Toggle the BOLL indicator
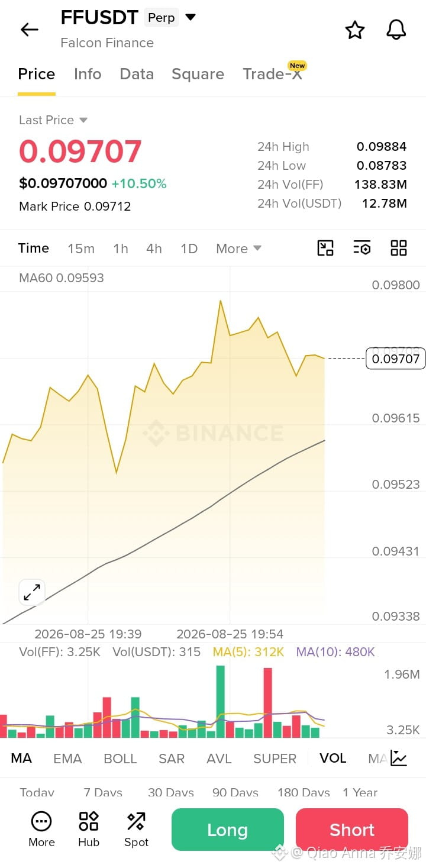 click(x=120, y=759)
